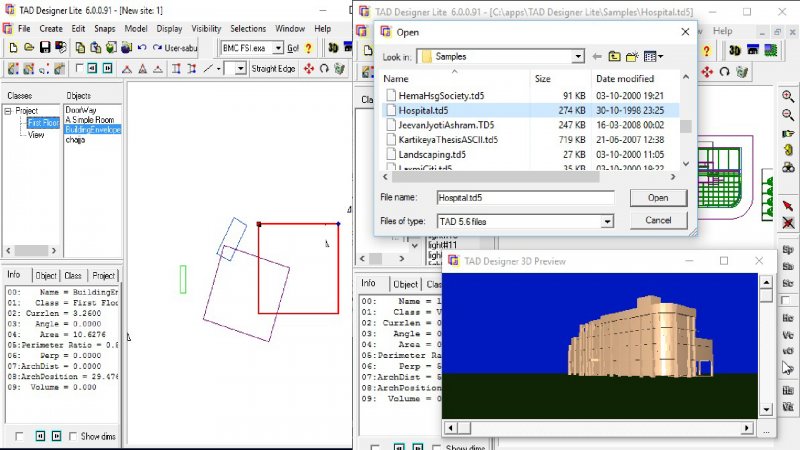Toggle the Show dims checkbox in left panel
The width and height of the screenshot is (800, 450).
point(72,436)
